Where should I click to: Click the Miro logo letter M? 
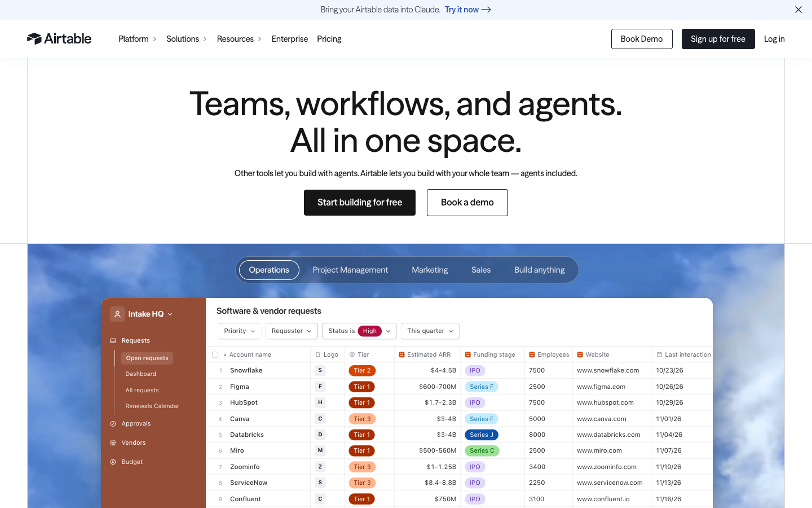[x=320, y=450]
